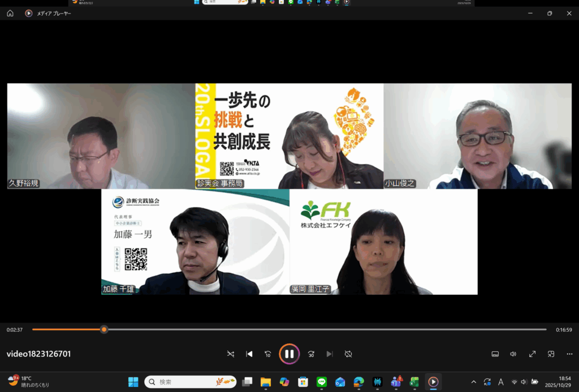Image resolution: width=579 pixels, height=392 pixels.
Task: Pause the video playback
Action: (x=289, y=354)
